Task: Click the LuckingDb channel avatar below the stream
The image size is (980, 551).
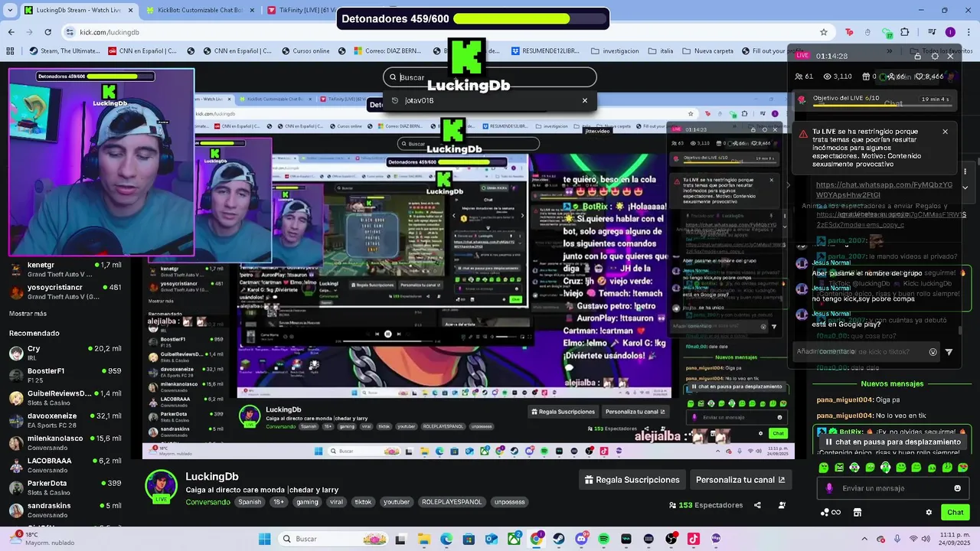Action: [x=162, y=485]
